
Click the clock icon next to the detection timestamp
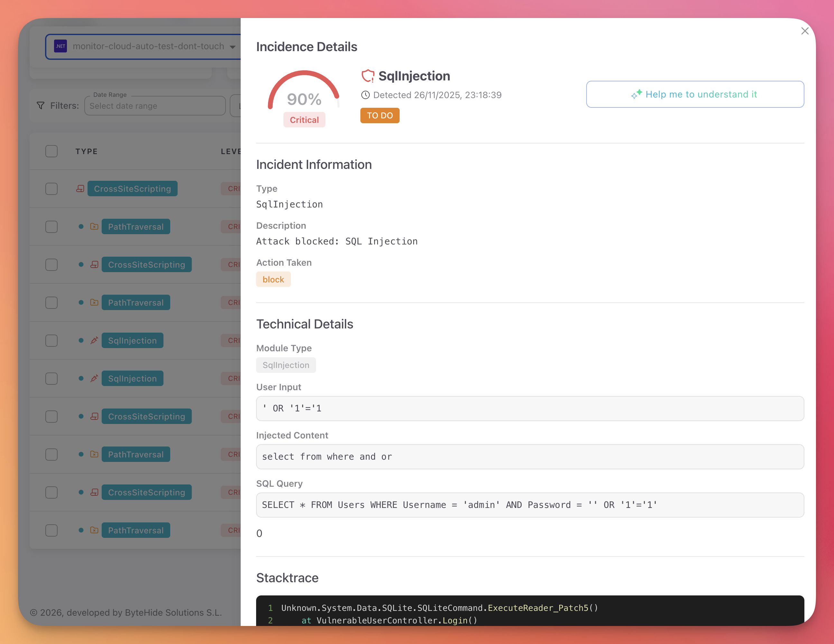(366, 95)
